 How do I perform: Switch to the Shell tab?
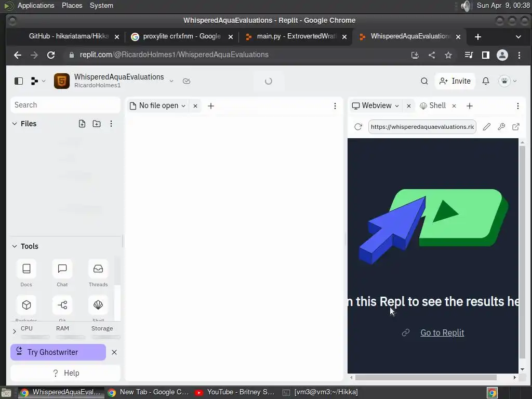pos(433,106)
